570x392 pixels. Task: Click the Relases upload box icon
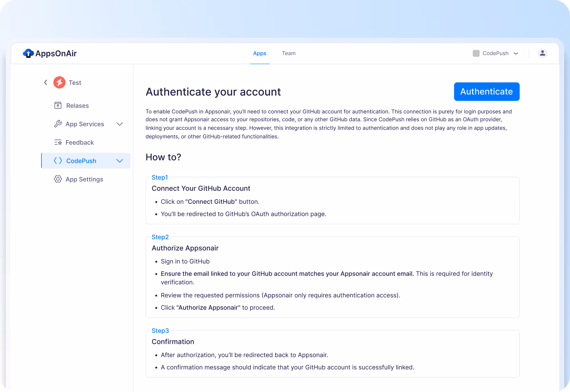[x=58, y=106]
